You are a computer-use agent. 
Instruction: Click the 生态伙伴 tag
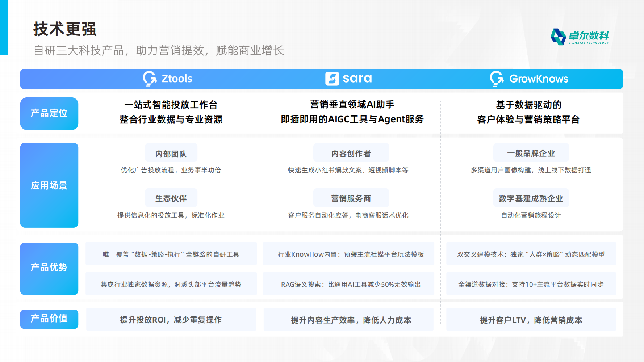(171, 198)
